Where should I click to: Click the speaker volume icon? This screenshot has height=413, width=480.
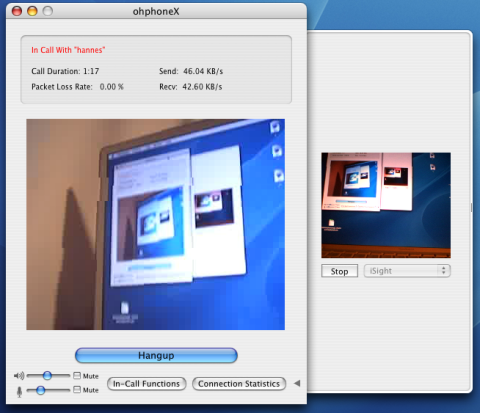coord(19,376)
